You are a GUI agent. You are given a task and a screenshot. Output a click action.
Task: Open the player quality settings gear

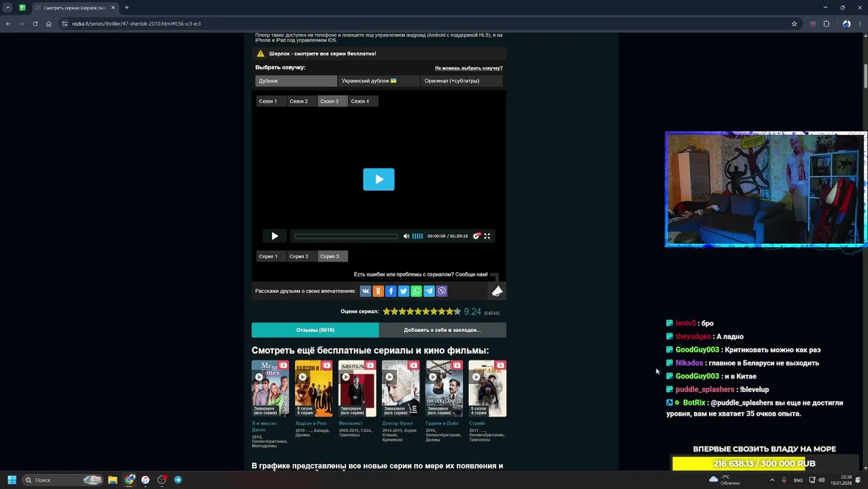point(476,236)
